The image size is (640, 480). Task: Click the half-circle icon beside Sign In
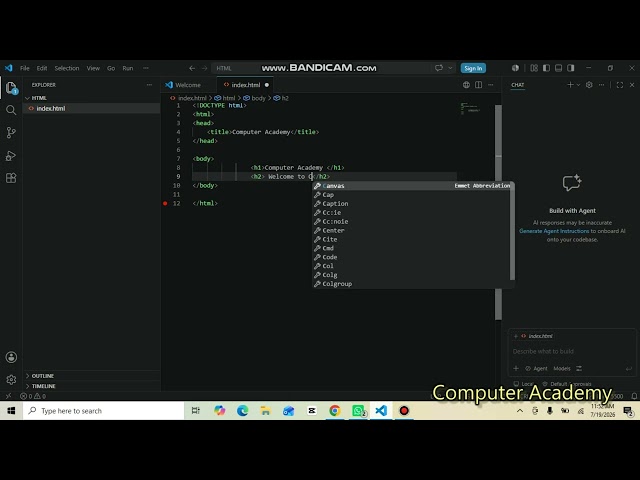[516, 68]
